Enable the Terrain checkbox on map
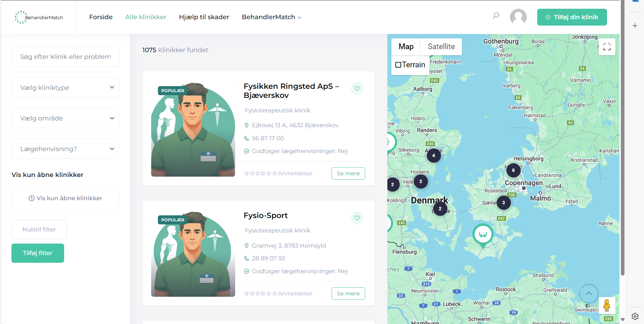 point(398,65)
